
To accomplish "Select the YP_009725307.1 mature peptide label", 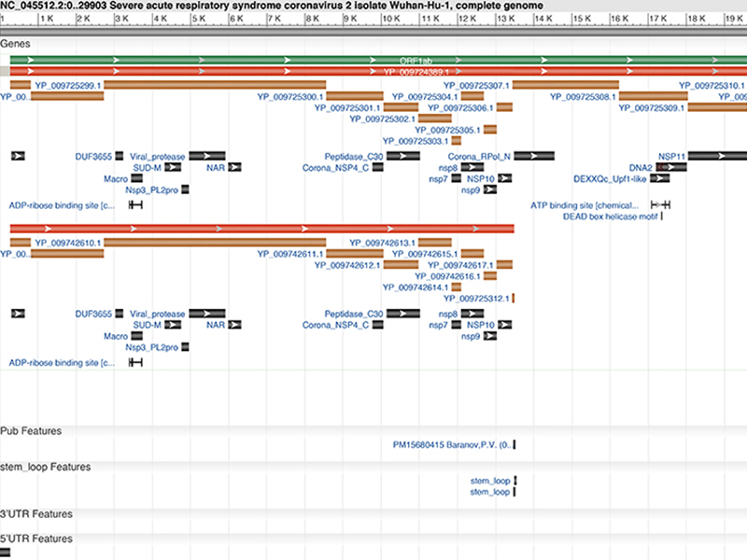I will (477, 85).
